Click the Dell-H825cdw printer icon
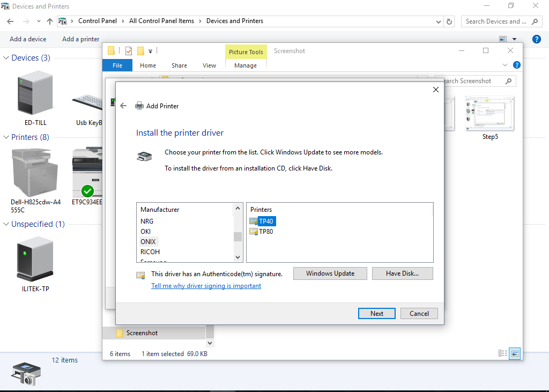 click(x=35, y=172)
